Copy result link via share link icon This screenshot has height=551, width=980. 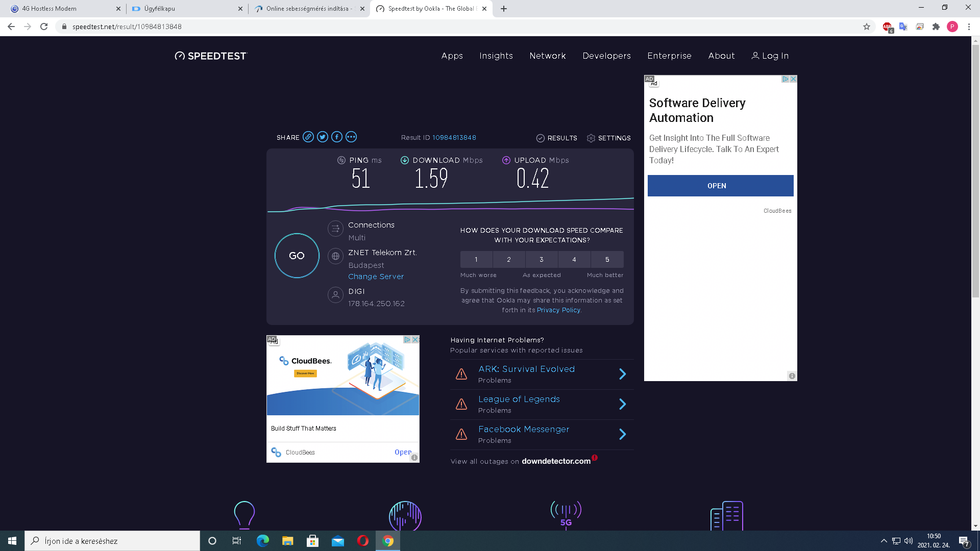click(308, 137)
